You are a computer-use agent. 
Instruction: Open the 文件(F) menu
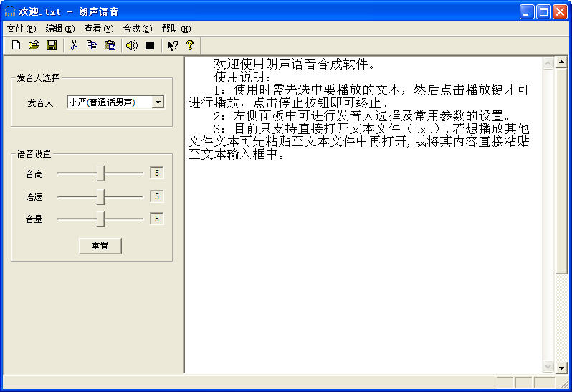coord(22,29)
